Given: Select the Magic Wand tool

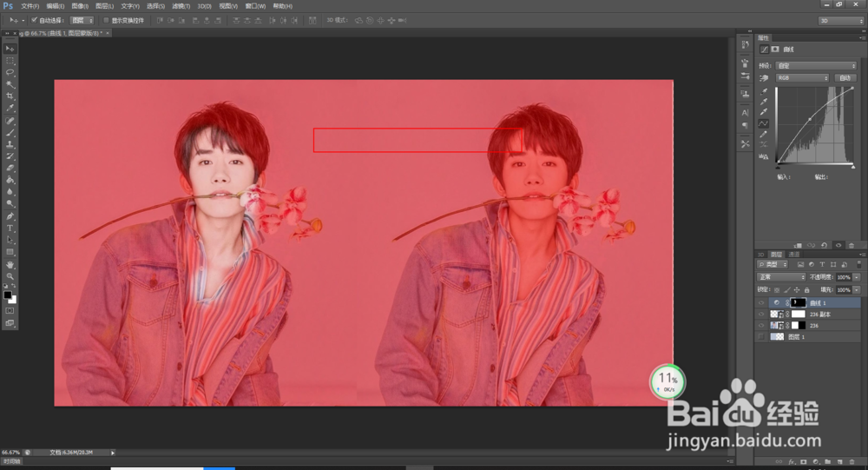Looking at the screenshot, I should click(x=10, y=85).
